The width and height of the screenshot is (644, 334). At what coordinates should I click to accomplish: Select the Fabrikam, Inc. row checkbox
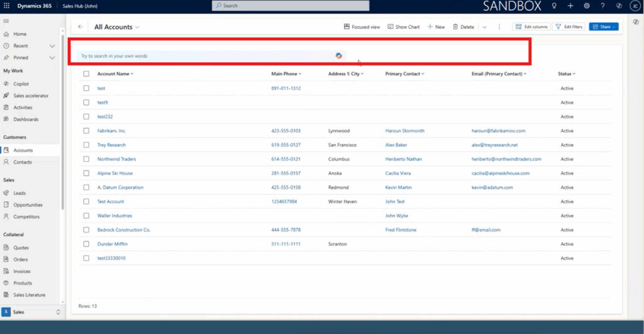86,131
